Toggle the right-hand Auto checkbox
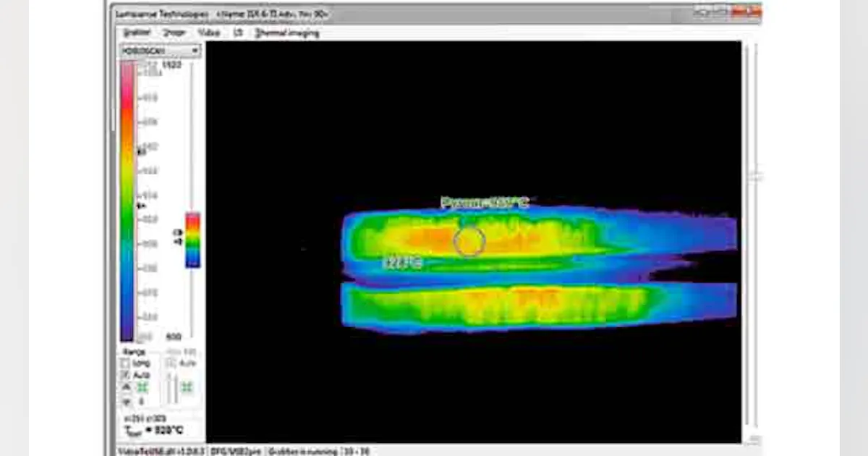The height and width of the screenshot is (456, 868). point(171,363)
